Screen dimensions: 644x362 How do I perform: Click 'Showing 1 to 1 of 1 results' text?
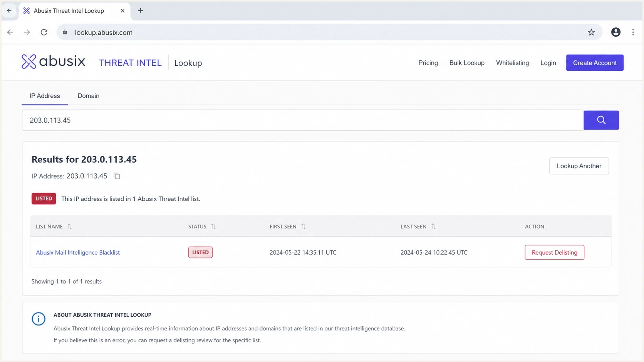tap(66, 281)
